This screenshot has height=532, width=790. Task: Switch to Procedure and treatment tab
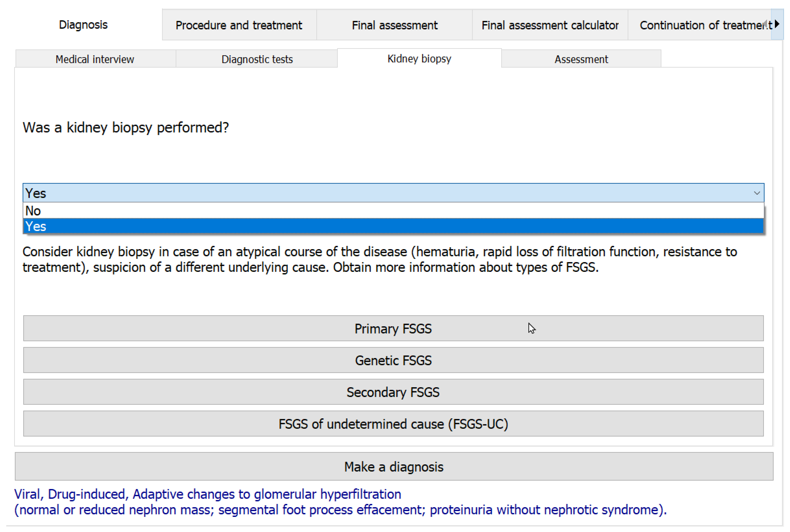click(x=239, y=25)
